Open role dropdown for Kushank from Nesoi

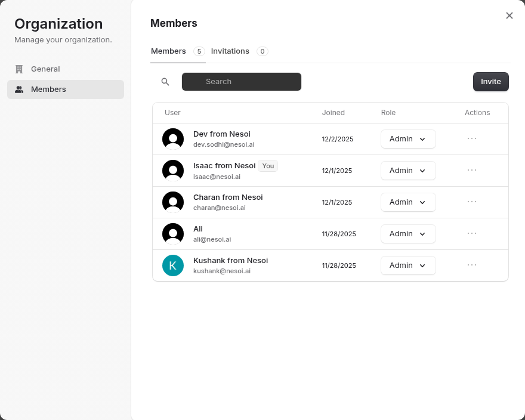coord(408,265)
